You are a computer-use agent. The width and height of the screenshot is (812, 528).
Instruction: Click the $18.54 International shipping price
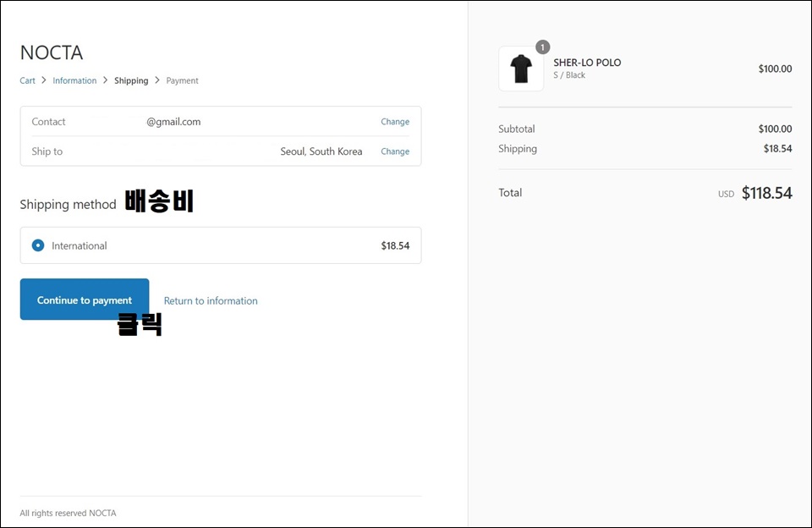(395, 245)
